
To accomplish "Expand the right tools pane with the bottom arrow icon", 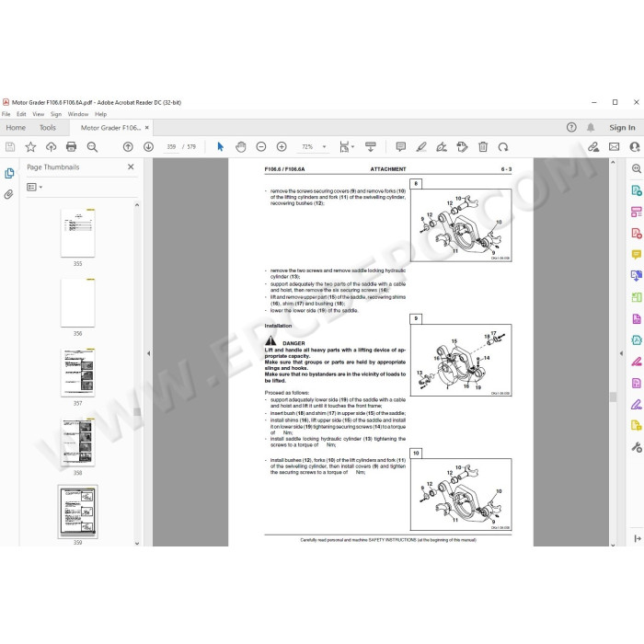I will tap(638, 538).
